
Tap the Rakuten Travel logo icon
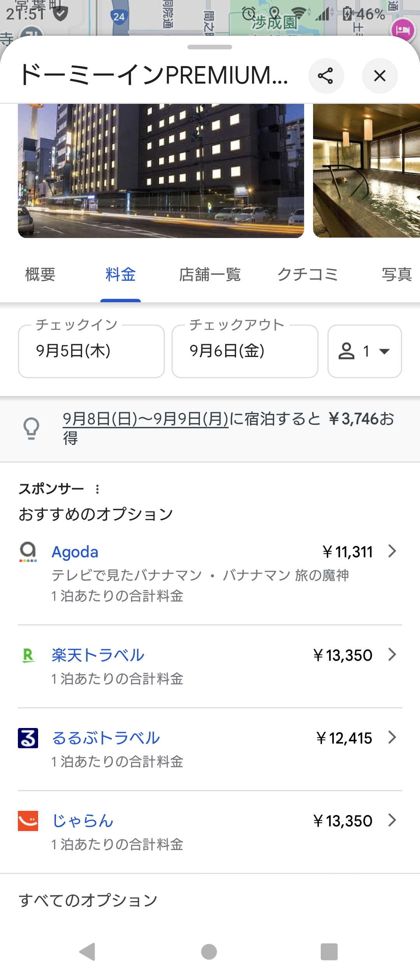[x=28, y=656]
